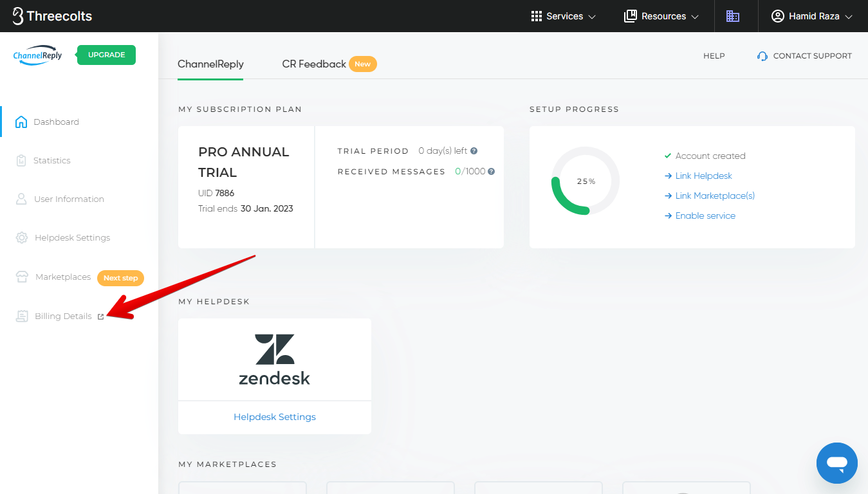Image resolution: width=868 pixels, height=494 pixels.
Task: Expand the Services dropdown chevron
Action: [592, 17]
